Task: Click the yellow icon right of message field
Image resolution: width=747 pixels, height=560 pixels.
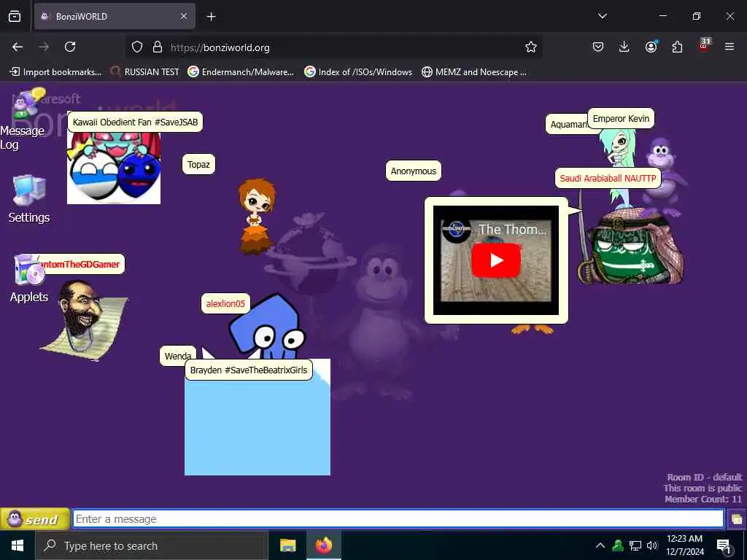Action: click(x=737, y=519)
